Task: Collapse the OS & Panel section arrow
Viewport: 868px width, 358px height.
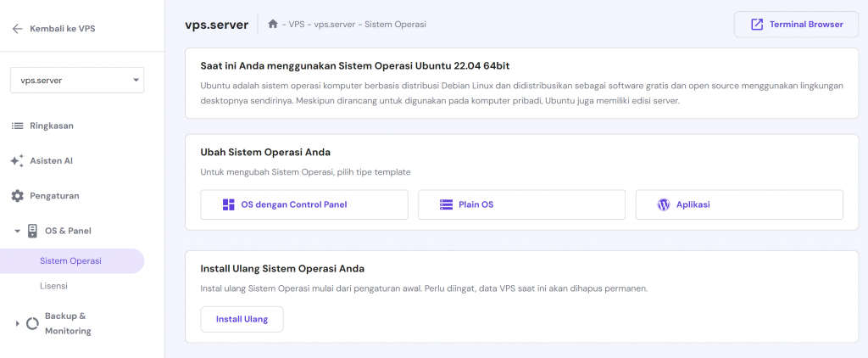Action: [17, 231]
